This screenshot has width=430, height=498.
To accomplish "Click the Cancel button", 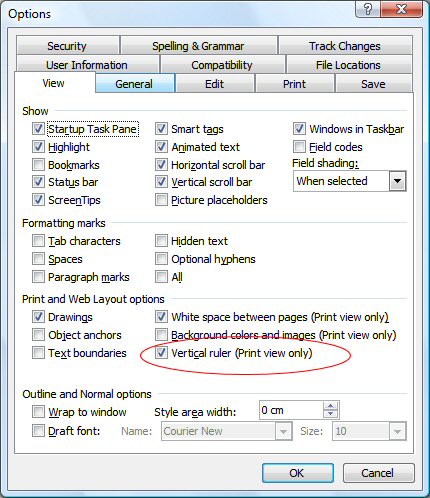I will coord(378,473).
